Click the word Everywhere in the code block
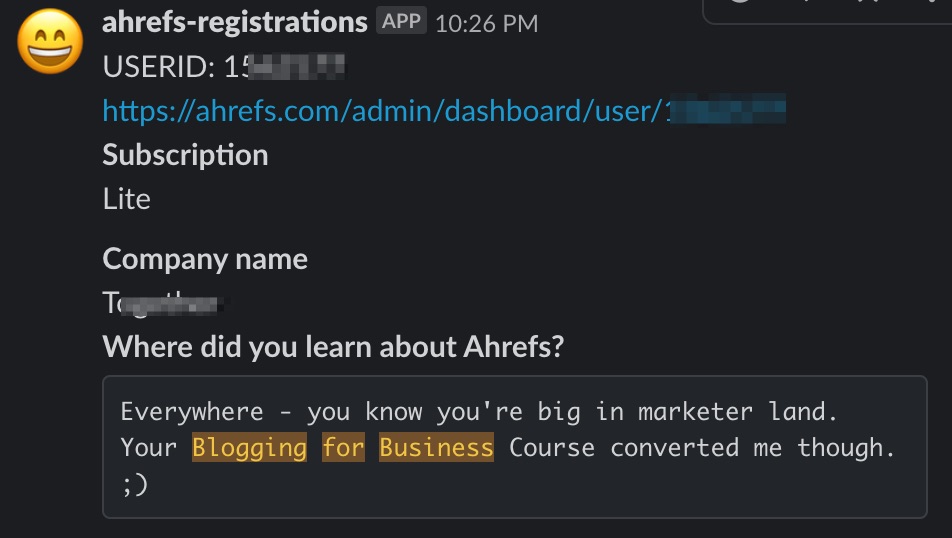The height and width of the screenshot is (538, 952). [192, 412]
